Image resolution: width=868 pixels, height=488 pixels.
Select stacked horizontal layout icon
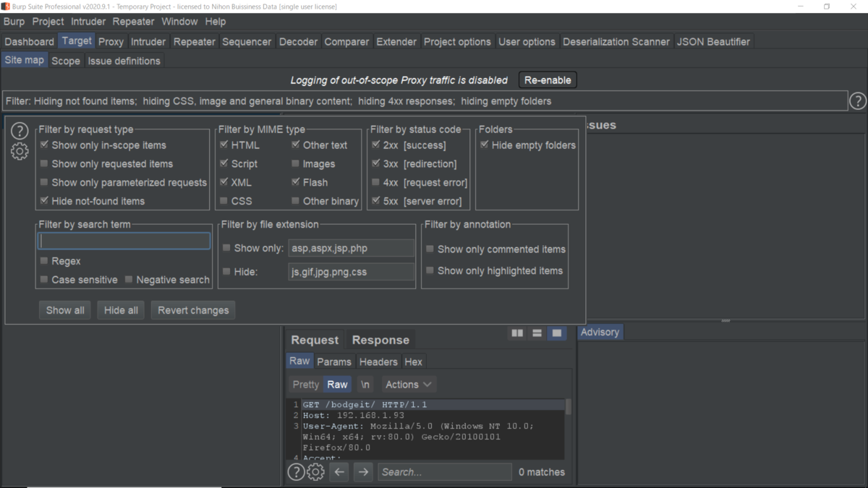(x=537, y=333)
